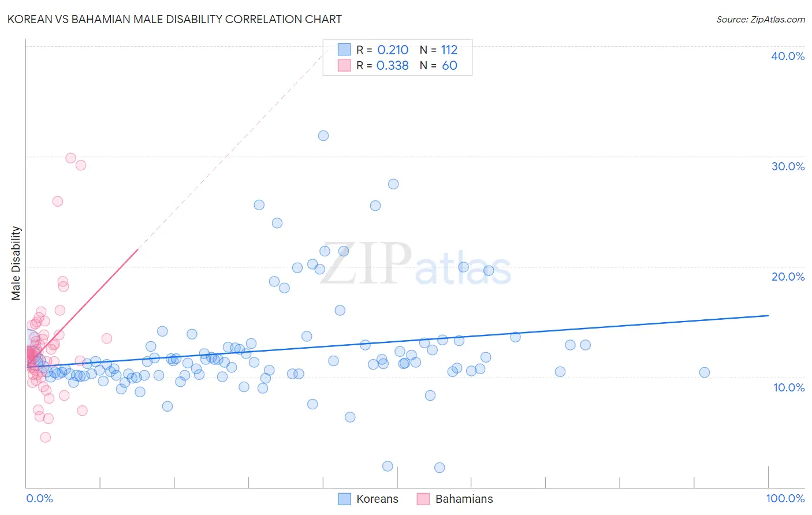Click the ZIPatlas watermark

click(416, 263)
